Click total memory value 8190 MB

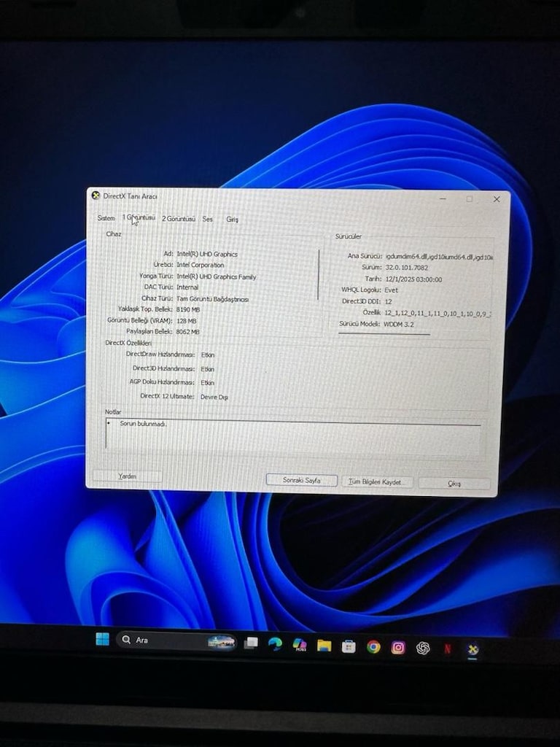point(188,309)
